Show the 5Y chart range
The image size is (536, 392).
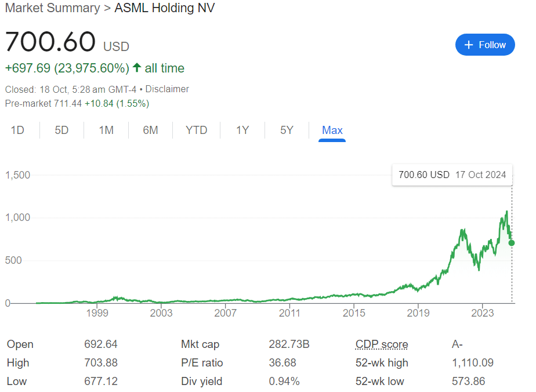coord(287,130)
